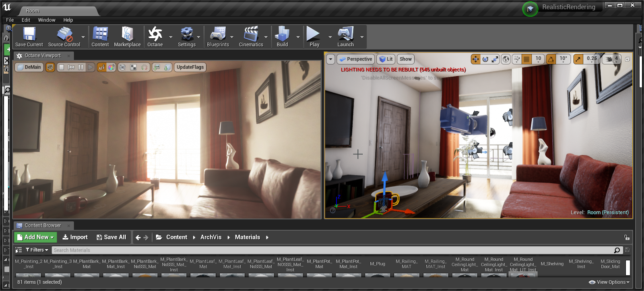Select the translate gizmo tool
The height and width of the screenshot is (291, 644).
tap(476, 59)
